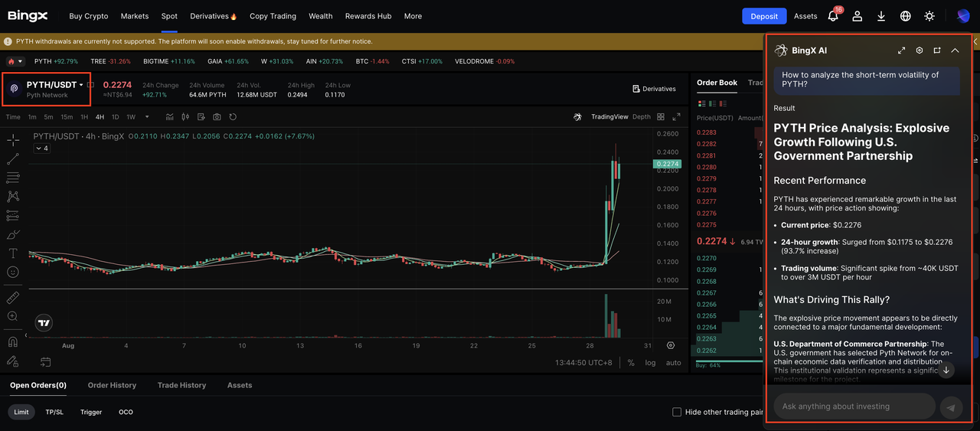Viewport: 980px width, 431px height.
Task: Toggle lock all drawing tools
Action: (x=13, y=361)
